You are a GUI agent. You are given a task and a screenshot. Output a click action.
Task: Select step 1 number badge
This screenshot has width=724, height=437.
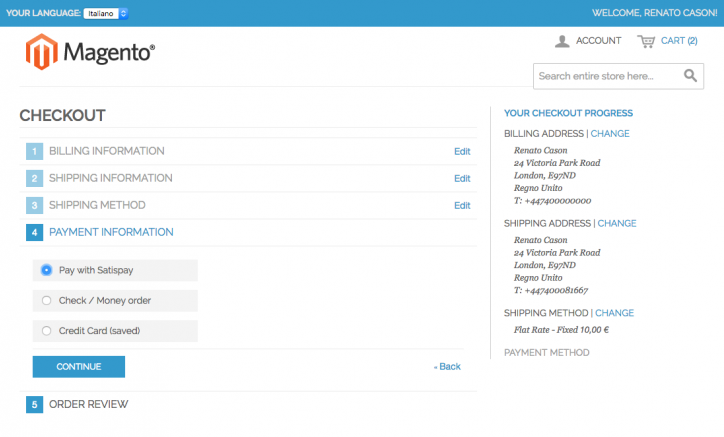[34, 152]
